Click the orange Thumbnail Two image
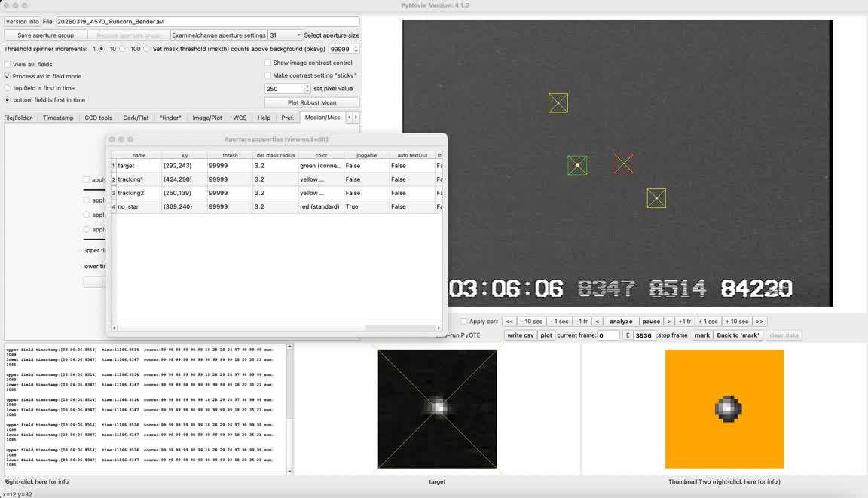Viewport: 868px width, 498px height. [724, 408]
